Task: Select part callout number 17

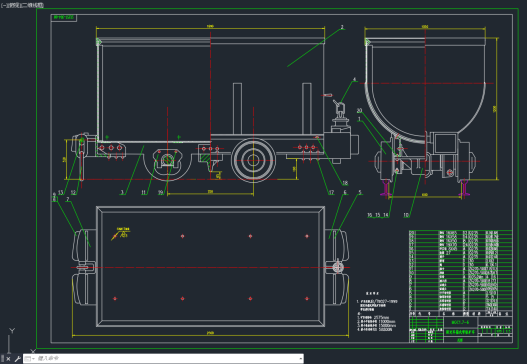Action: [331, 192]
